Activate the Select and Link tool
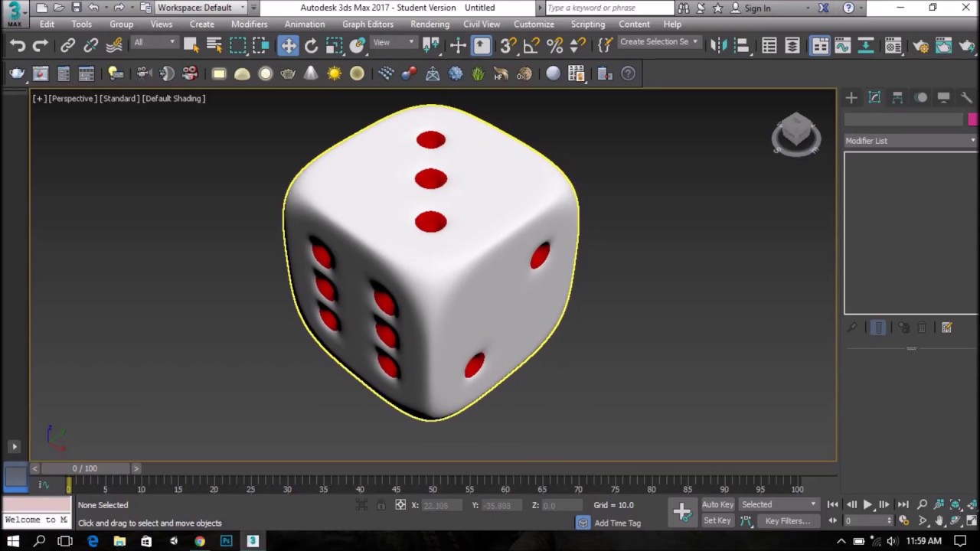Screen dimensions: 980x551 pyautogui.click(x=68, y=46)
